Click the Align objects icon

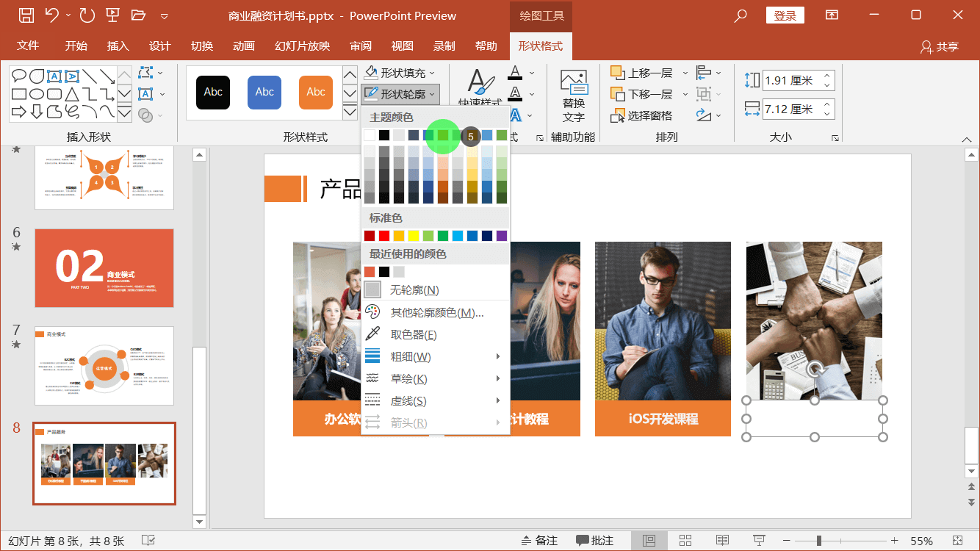click(x=704, y=73)
